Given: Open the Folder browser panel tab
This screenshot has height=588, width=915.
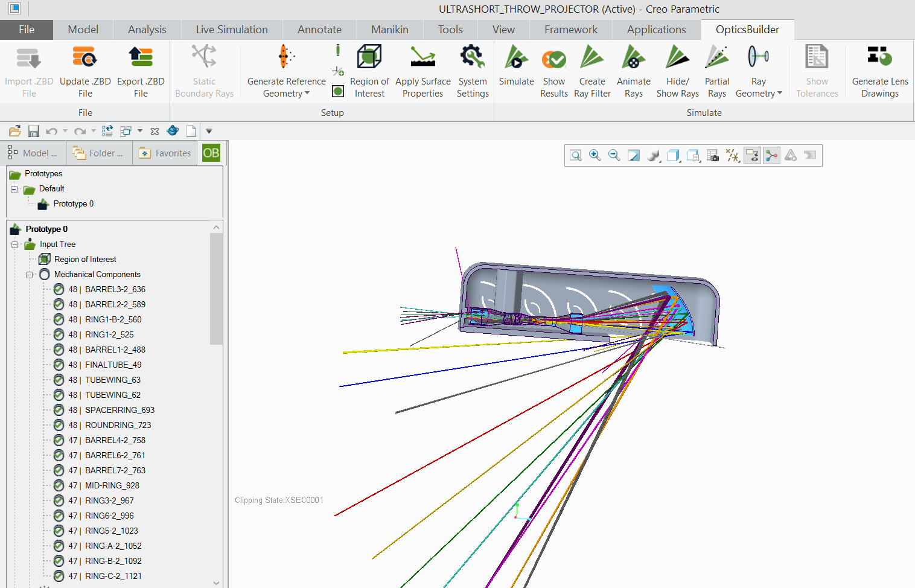Looking at the screenshot, I should tap(98, 153).
